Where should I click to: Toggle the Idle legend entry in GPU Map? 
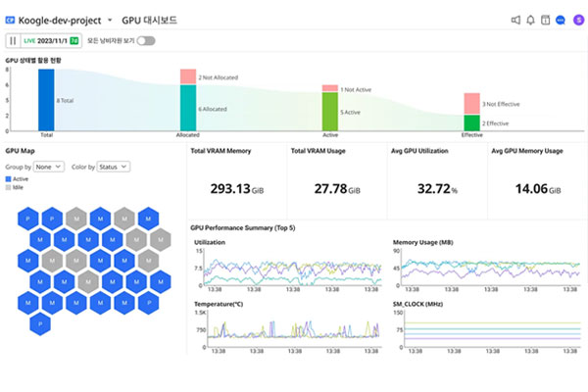[18, 187]
